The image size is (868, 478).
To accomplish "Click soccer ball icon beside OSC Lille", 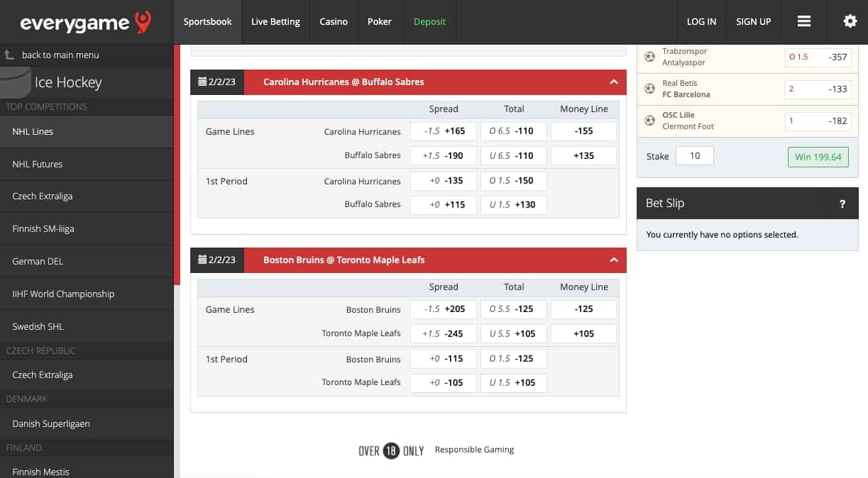I will (649, 121).
